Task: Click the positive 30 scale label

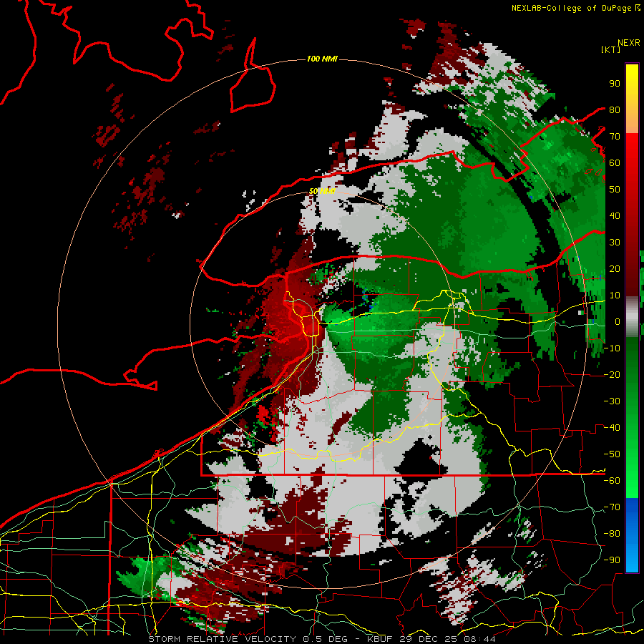Action: click(x=615, y=243)
